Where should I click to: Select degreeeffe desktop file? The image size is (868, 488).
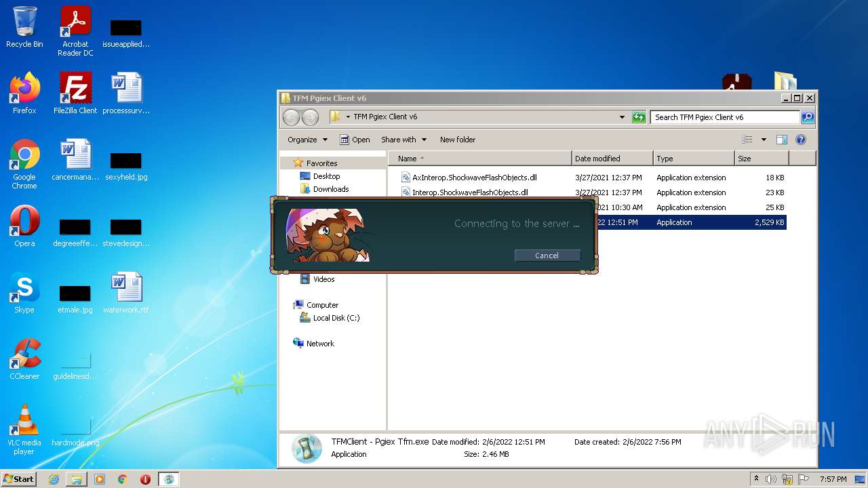(x=75, y=232)
